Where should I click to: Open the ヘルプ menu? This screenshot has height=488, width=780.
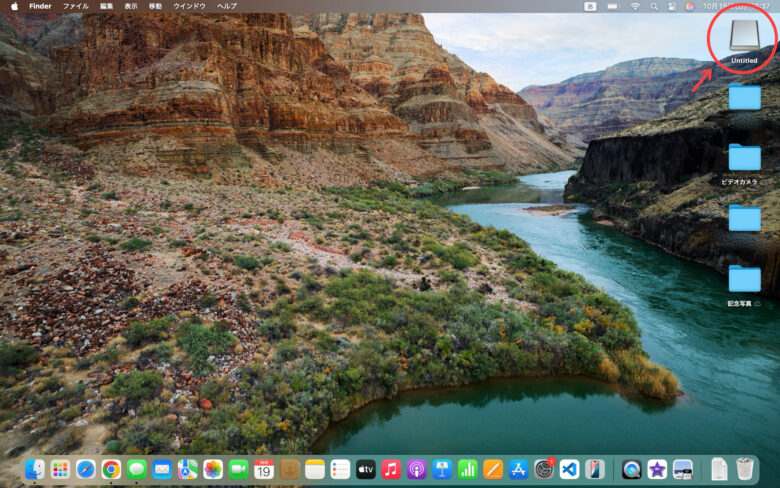(227, 6)
